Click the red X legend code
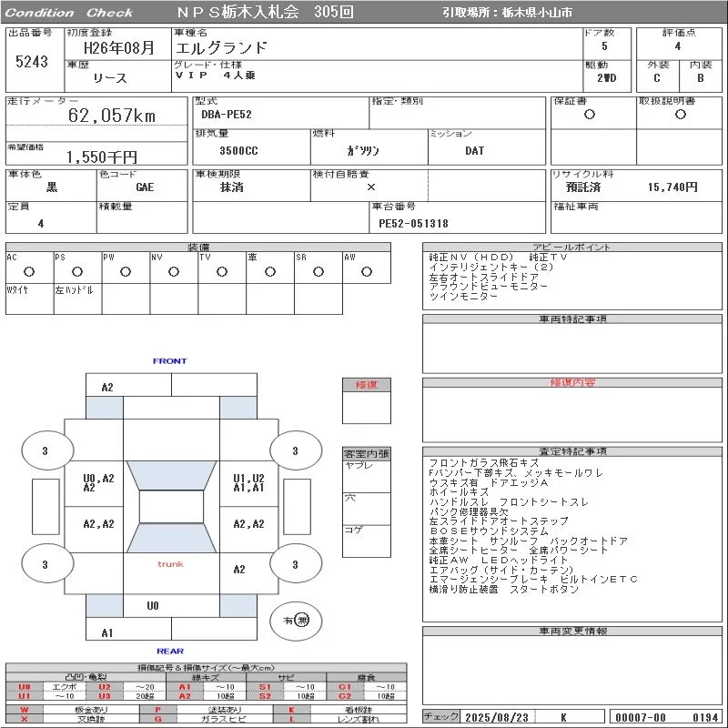This screenshot has height=728, width=728. pyautogui.click(x=25, y=719)
